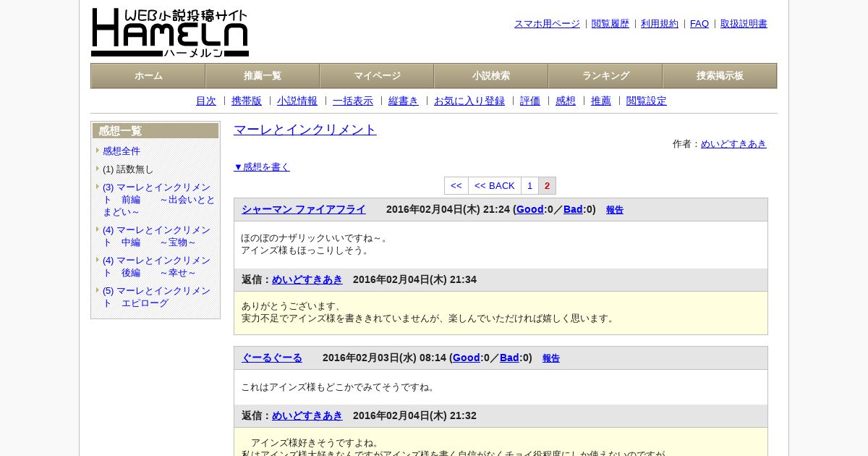This screenshot has width=868, height=456.
Task: Select the 小説検索 navigation tab
Action: [491, 76]
